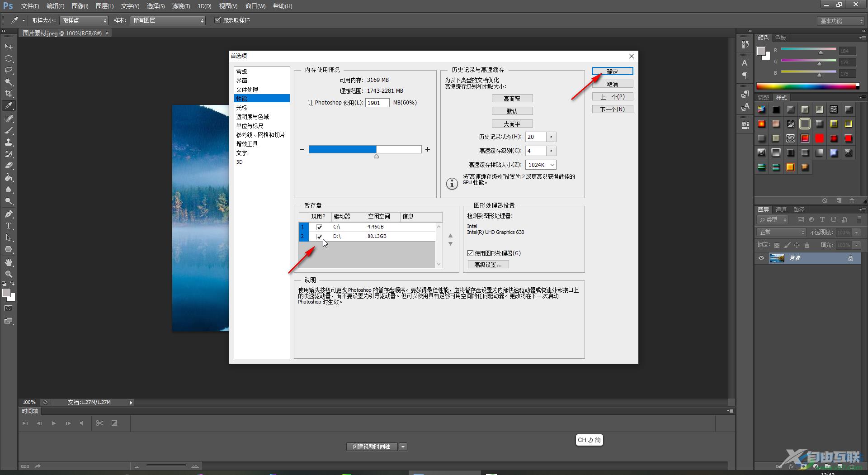The image size is (868, 475).
Task: Select the Lasso tool
Action: tap(9, 70)
